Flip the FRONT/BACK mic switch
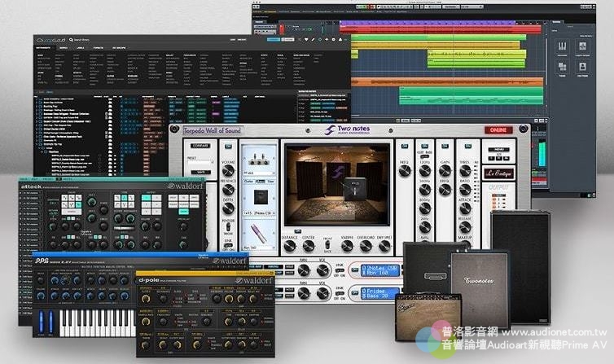Viewport: 614px width, 364px height. tap(327, 245)
